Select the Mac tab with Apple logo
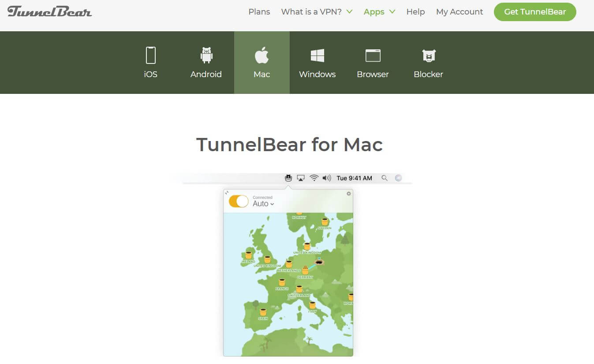594x364 pixels. (262, 63)
